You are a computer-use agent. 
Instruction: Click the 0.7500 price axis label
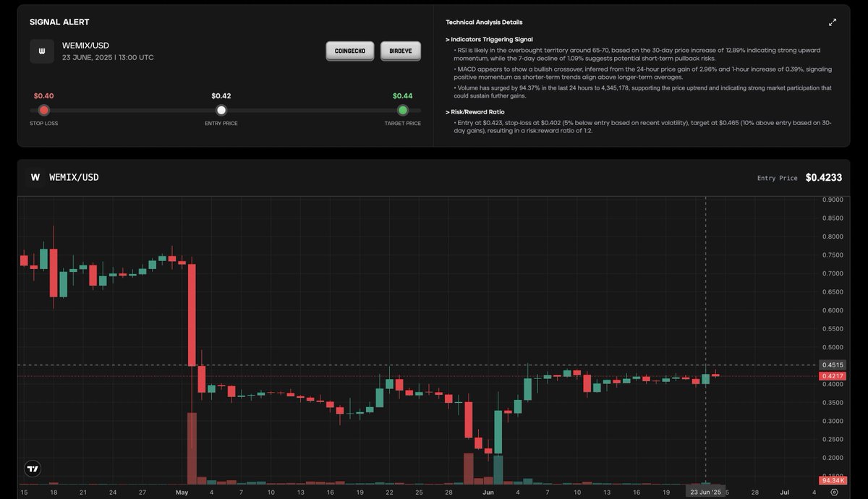pyautogui.click(x=833, y=255)
